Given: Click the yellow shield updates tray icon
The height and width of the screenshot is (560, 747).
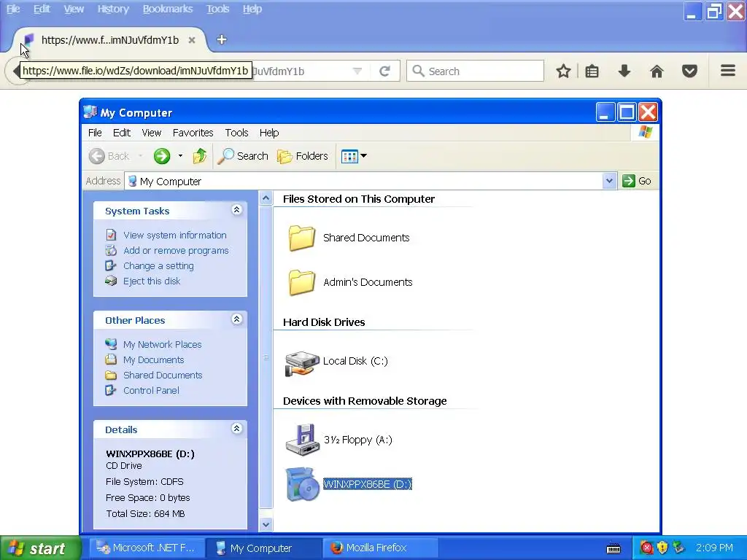Looking at the screenshot, I should pyautogui.click(x=662, y=548).
